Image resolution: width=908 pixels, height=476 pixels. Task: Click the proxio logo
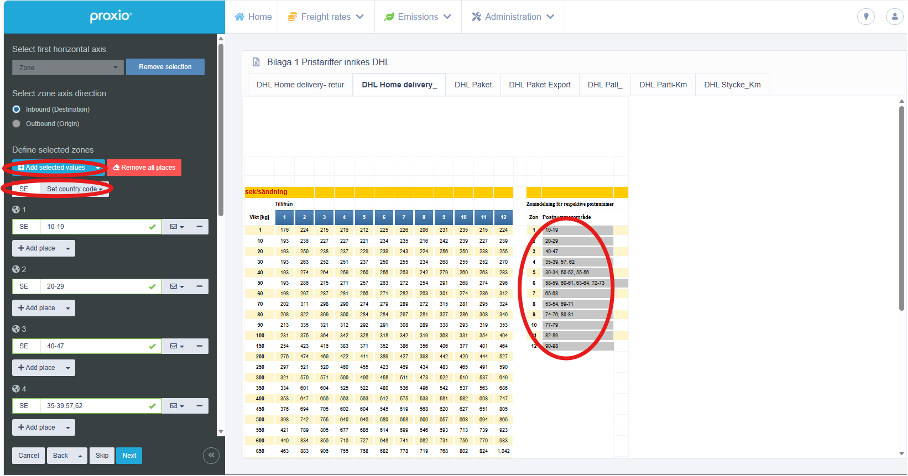[111, 16]
